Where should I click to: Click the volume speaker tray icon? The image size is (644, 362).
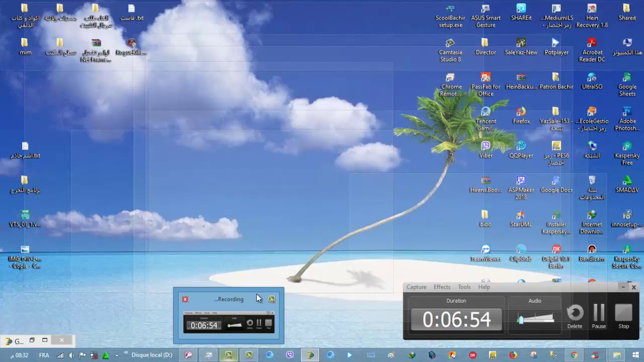click(71, 355)
